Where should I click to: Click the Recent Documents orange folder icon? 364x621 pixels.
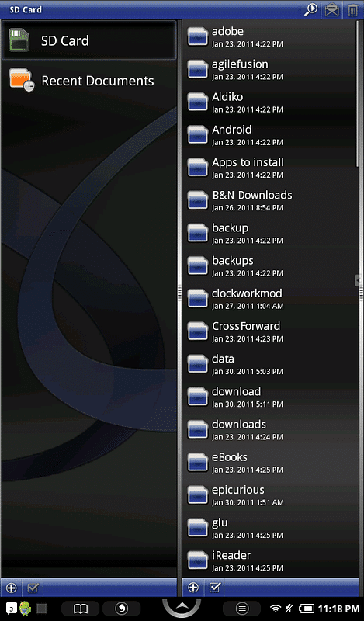tap(22, 80)
